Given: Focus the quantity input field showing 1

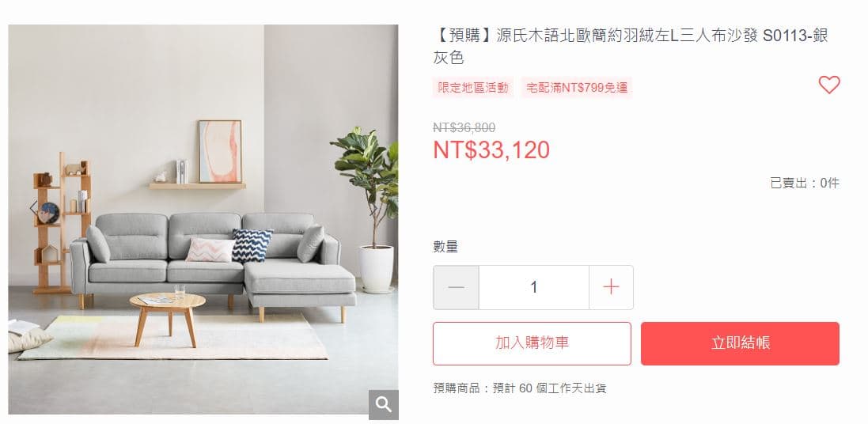Looking at the screenshot, I should [533, 287].
